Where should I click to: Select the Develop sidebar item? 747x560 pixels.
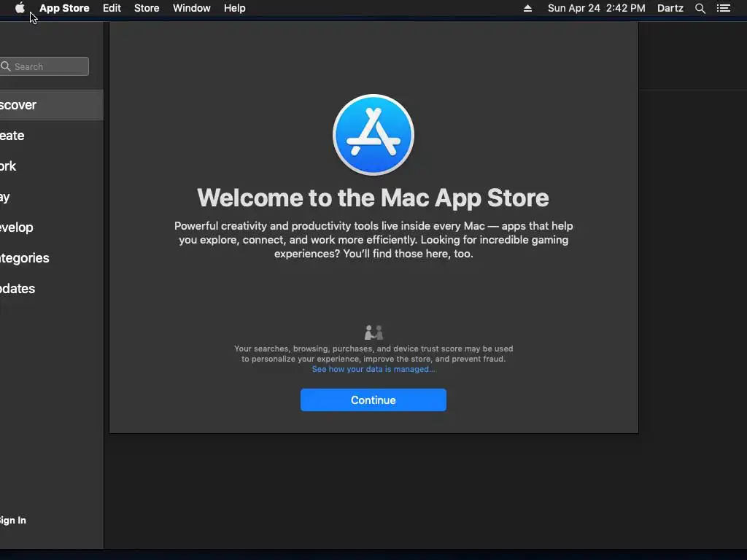tap(52, 227)
